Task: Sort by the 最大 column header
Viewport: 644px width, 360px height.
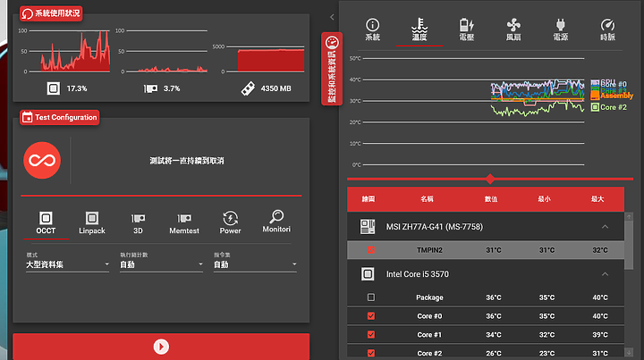Action: [x=597, y=199]
